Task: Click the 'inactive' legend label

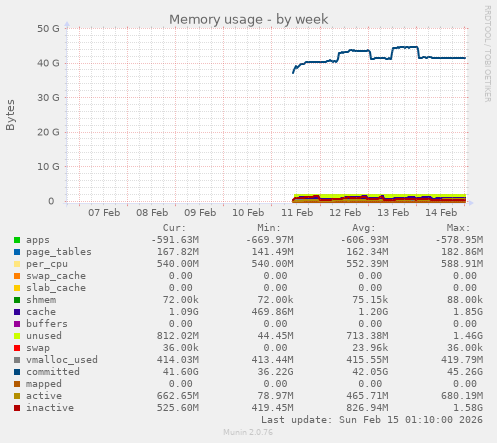Action: 50,408
